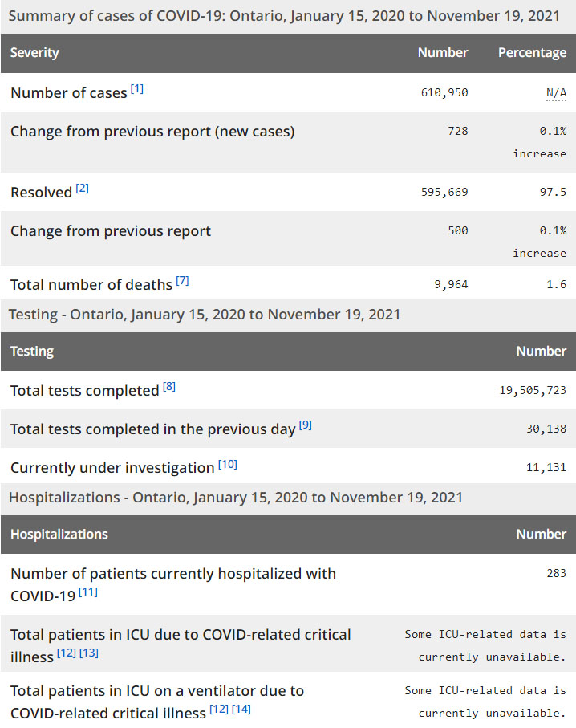Viewport: 576px width, 728px height.
Task: Click the Testing table header
Action: click(32, 352)
